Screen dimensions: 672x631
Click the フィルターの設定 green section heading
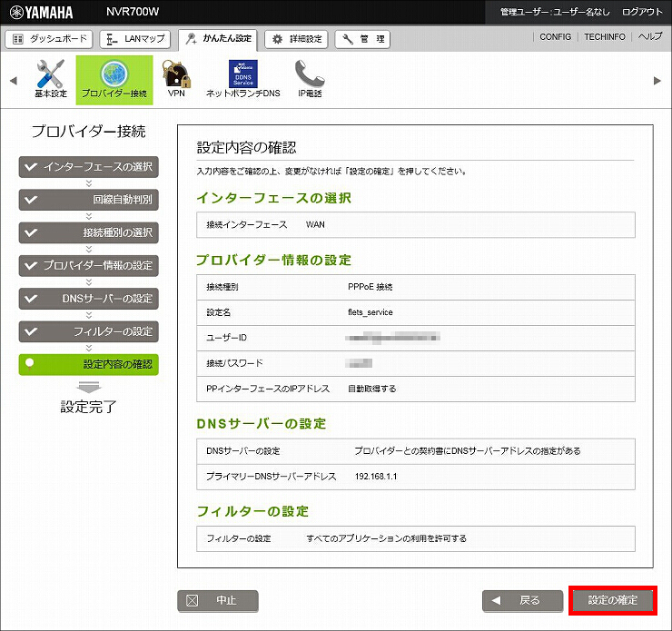(x=252, y=511)
